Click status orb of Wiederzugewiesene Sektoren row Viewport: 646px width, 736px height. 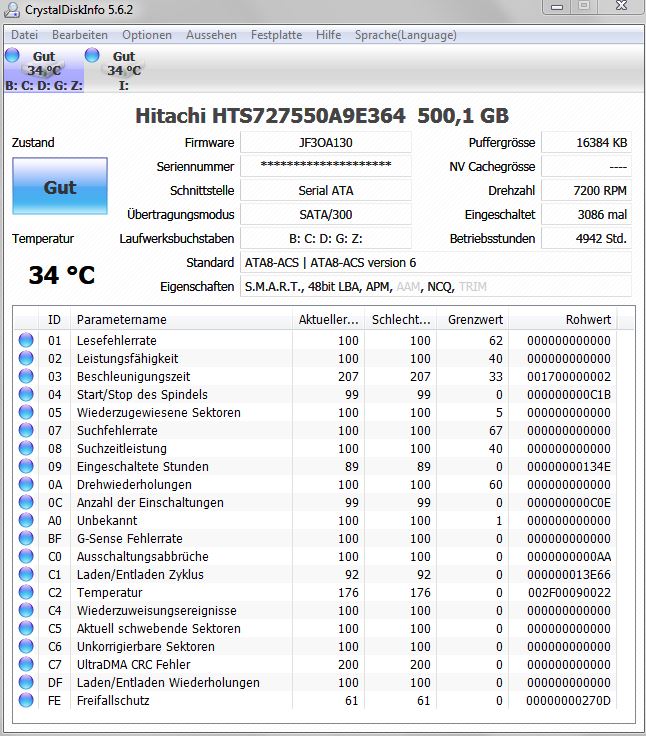pyautogui.click(x=26, y=412)
